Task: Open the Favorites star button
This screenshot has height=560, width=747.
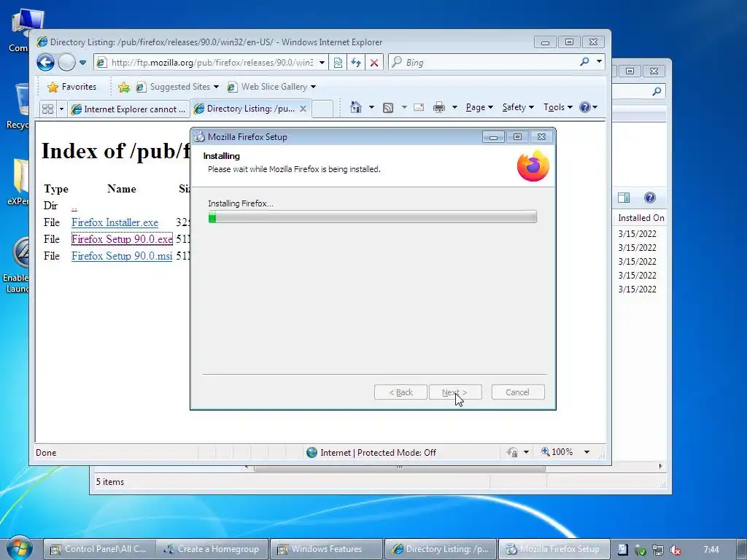Action: 72,87
